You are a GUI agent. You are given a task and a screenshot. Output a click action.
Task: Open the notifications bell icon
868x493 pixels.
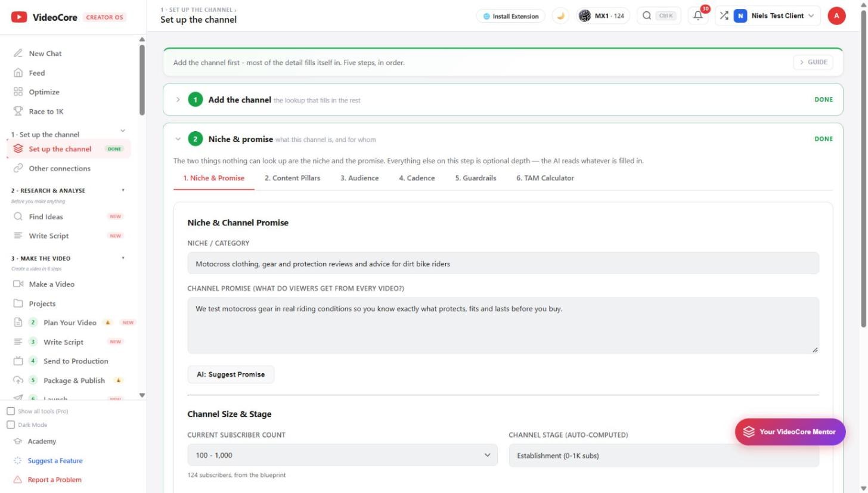698,16
